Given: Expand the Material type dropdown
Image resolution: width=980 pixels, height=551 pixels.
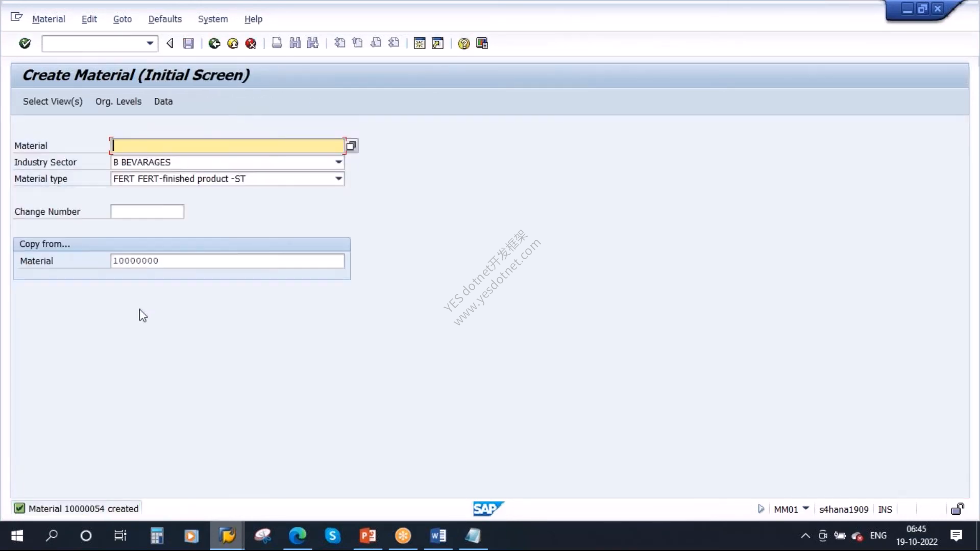Looking at the screenshot, I should (x=338, y=179).
